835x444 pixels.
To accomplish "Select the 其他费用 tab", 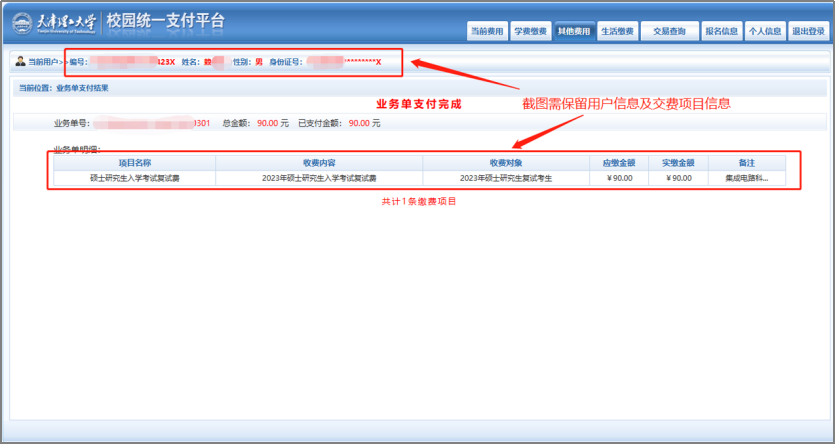I will [574, 32].
